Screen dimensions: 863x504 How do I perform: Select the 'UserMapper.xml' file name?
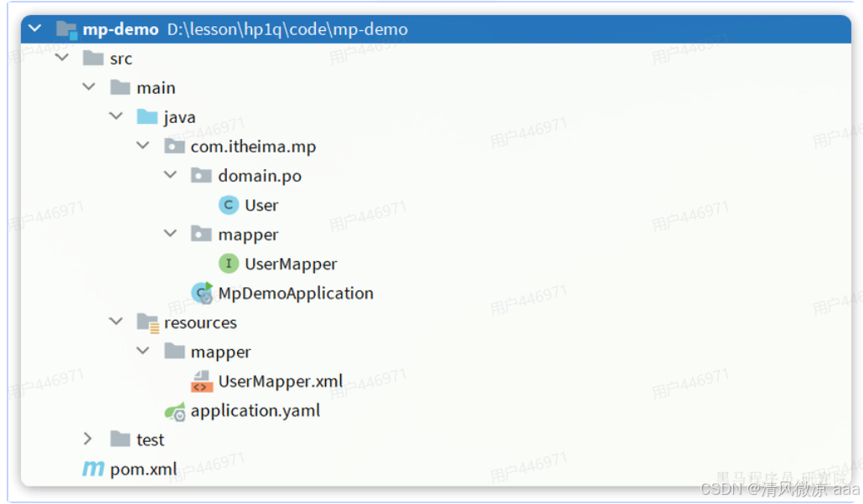coord(281,381)
